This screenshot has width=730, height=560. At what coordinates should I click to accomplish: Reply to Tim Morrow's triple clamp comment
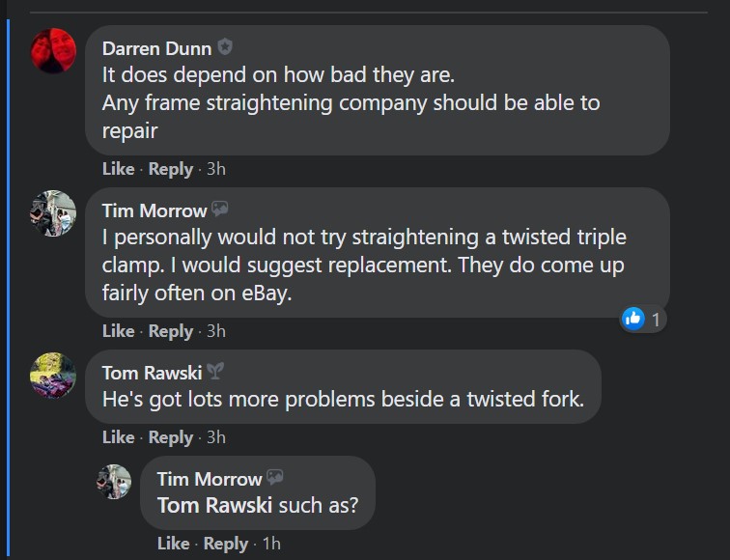(170, 332)
